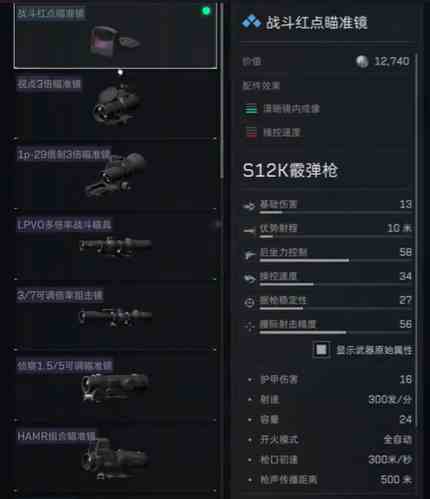Choose the 1p-29 3x scope attachment
430x499 pixels.
(x=115, y=177)
